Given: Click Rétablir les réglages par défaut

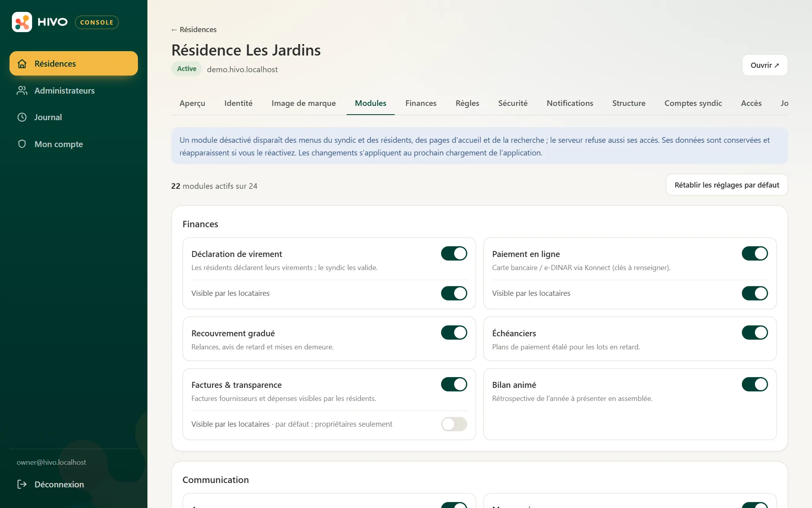Looking at the screenshot, I should click(x=727, y=185).
